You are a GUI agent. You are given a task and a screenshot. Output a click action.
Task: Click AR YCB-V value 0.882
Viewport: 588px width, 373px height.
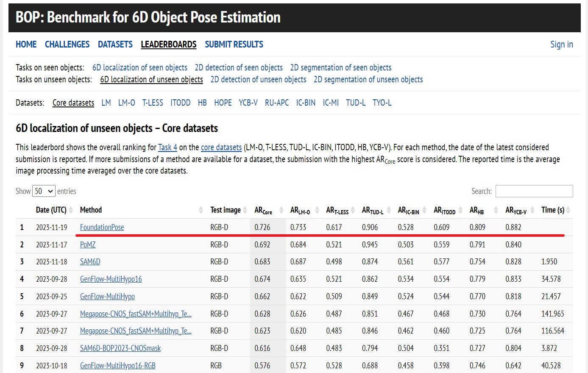513,227
